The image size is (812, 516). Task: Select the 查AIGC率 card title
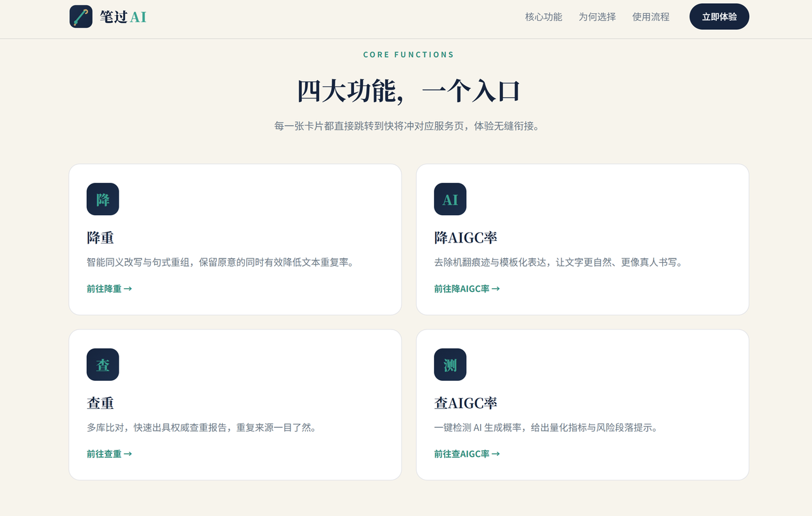(466, 403)
